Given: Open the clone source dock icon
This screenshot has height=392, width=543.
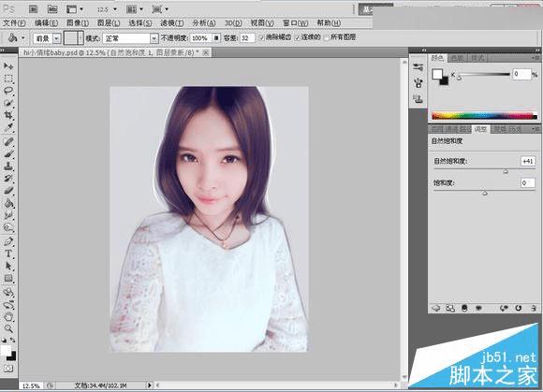Looking at the screenshot, I should (x=418, y=98).
